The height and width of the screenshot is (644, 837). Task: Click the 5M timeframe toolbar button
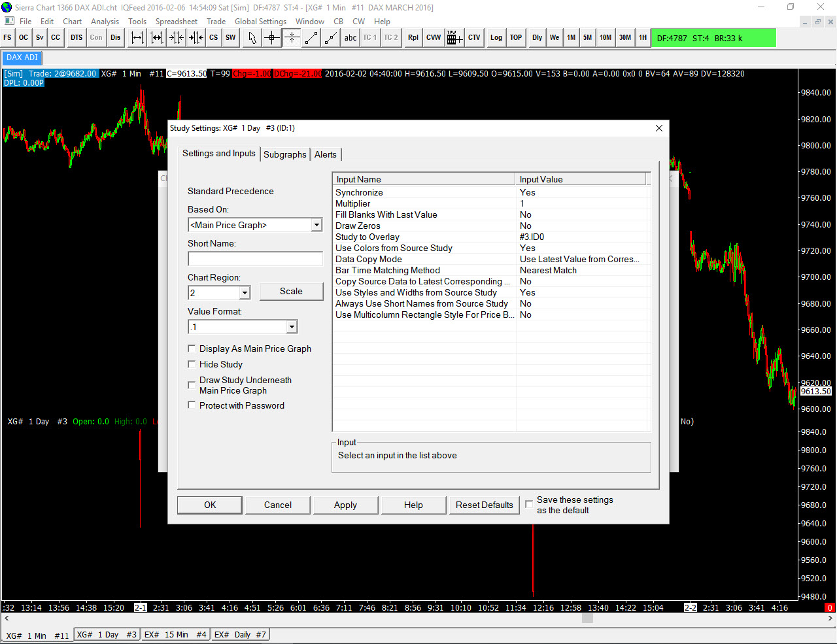588,38
